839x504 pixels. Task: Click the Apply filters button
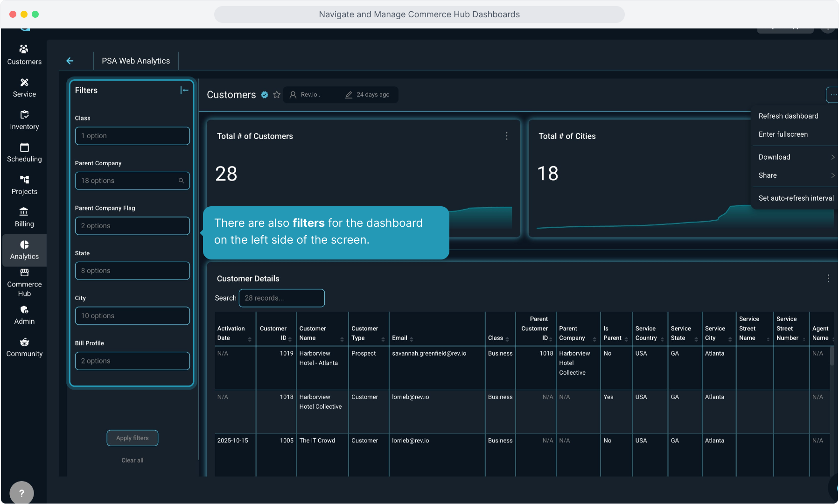click(133, 438)
